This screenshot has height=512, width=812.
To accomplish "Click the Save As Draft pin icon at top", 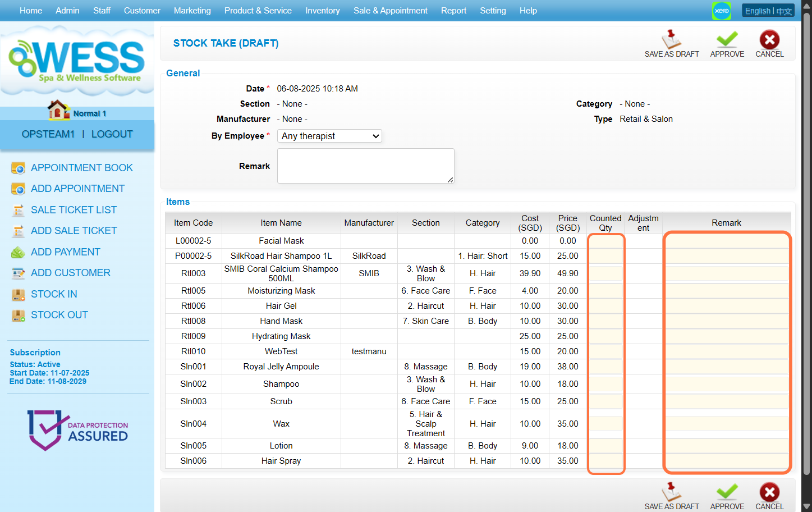I will (x=671, y=39).
